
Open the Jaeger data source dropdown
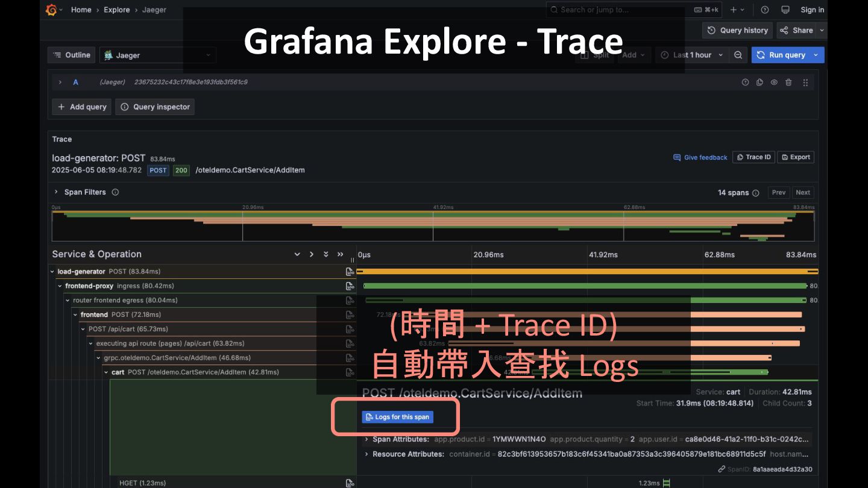click(x=158, y=55)
